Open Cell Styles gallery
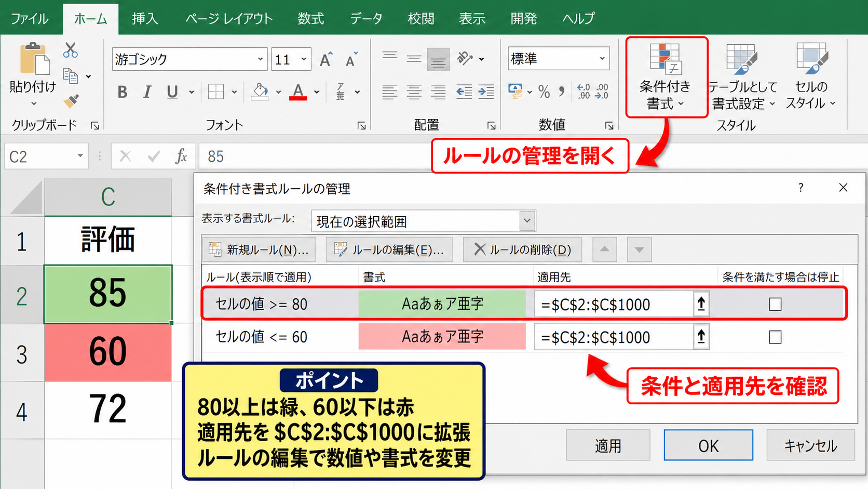 click(811, 77)
